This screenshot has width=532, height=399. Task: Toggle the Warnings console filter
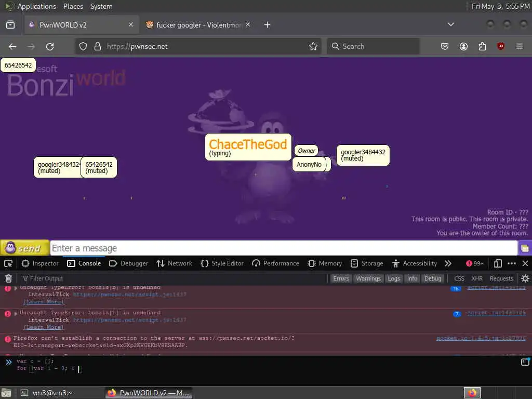point(368,278)
